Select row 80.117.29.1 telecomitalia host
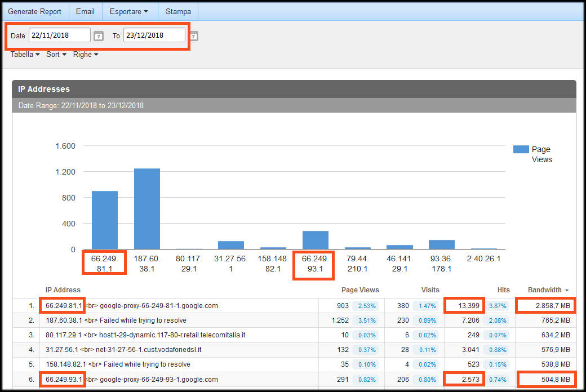The height and width of the screenshot is (392, 586). [294, 335]
